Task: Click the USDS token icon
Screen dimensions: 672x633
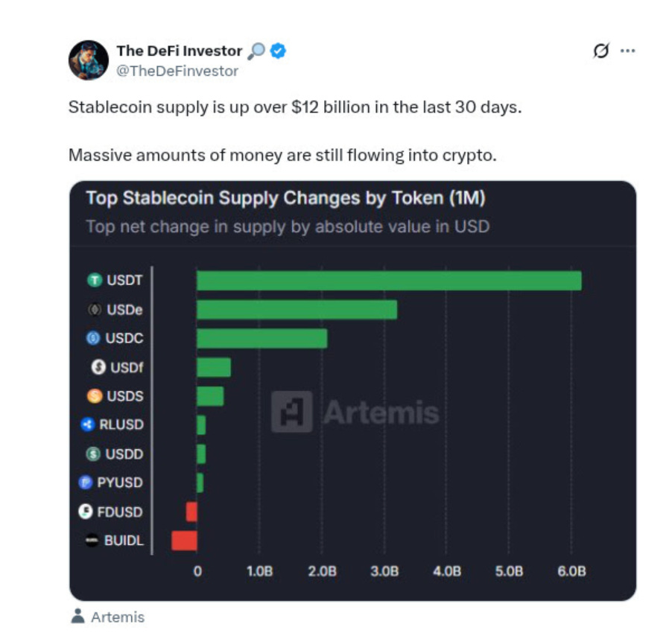Action: click(95, 396)
